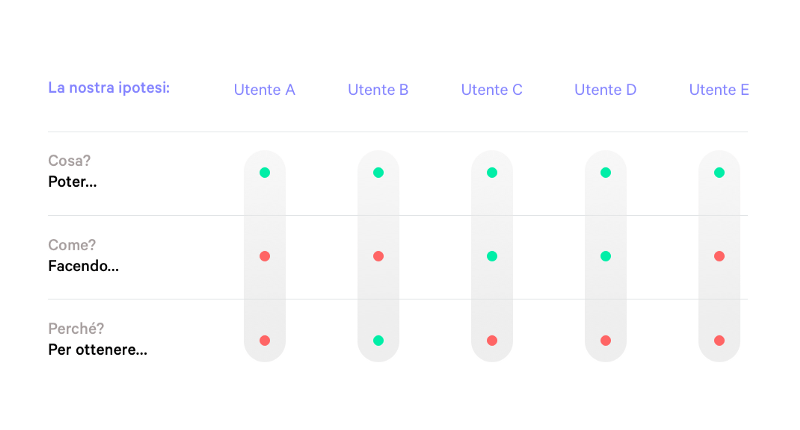The width and height of the screenshot is (800, 430).
Task: Click the green Perché dot for Utente B
Action: (378, 341)
